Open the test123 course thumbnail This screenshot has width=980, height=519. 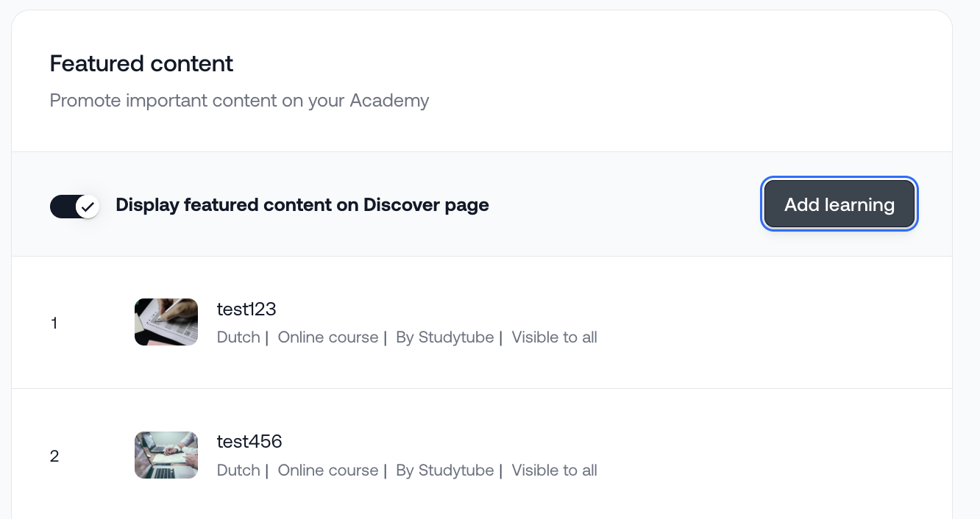click(166, 322)
